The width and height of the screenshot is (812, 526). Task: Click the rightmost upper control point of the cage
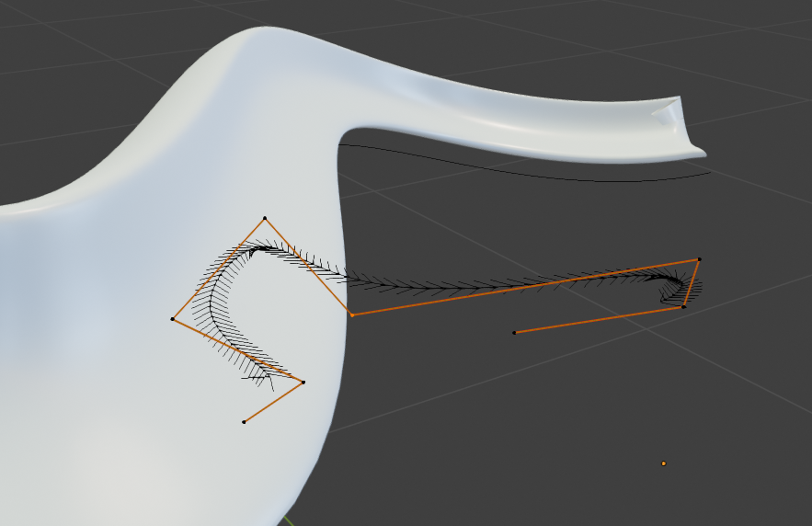699,259
